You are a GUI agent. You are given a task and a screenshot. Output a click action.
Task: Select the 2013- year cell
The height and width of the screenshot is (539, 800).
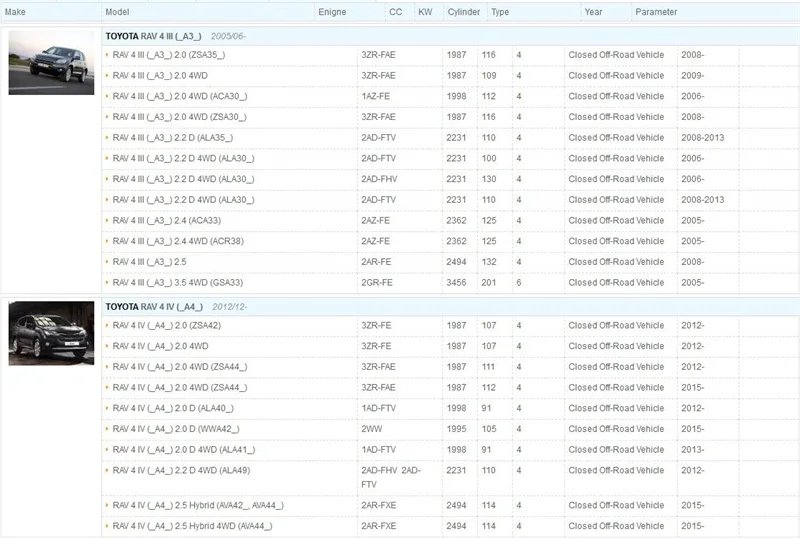point(692,450)
